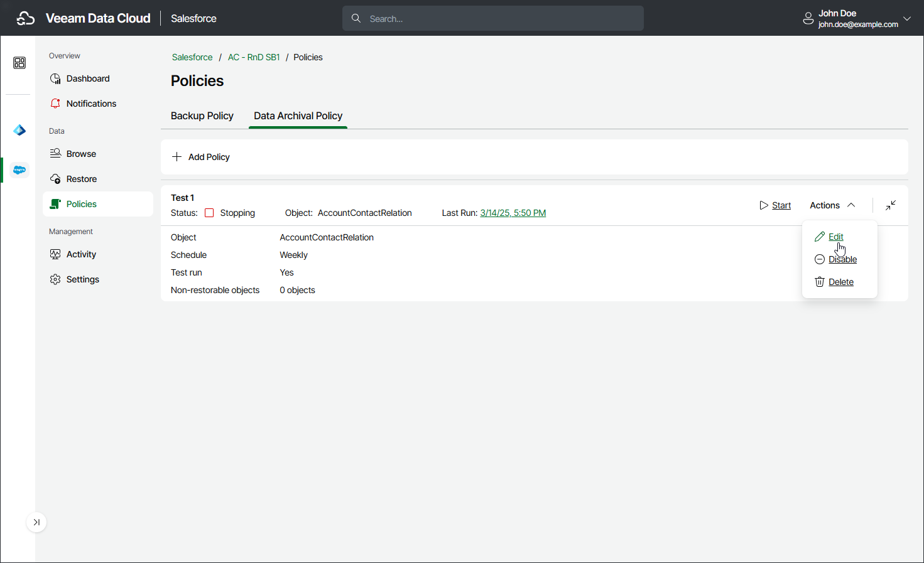Screen dimensions: 924x563
Task: Click the Salesforce label in top bar
Action: pos(193,18)
